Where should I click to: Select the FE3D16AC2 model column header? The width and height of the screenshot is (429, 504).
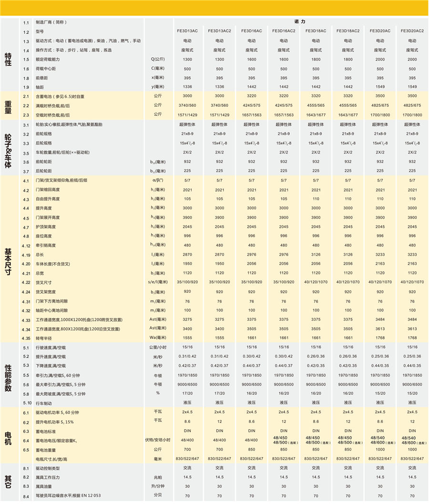[284, 31]
